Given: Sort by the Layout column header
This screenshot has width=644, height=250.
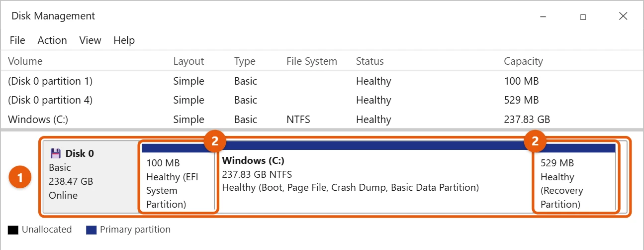Looking at the screenshot, I should point(188,61).
